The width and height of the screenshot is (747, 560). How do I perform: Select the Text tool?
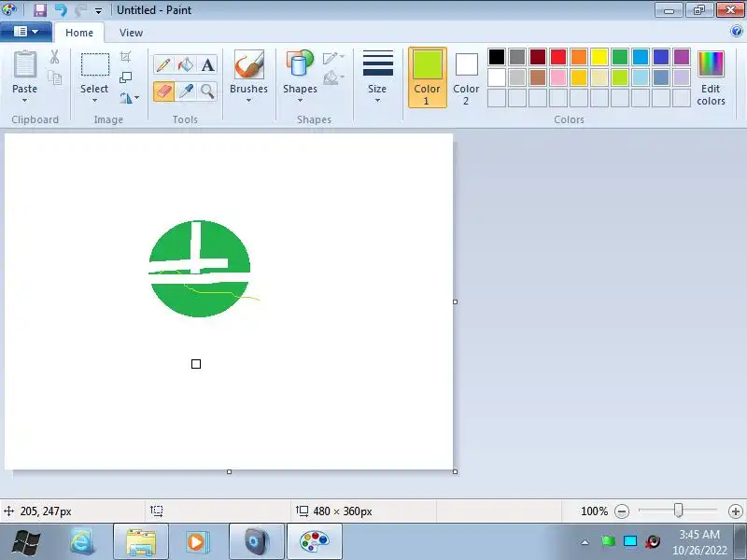[207, 64]
